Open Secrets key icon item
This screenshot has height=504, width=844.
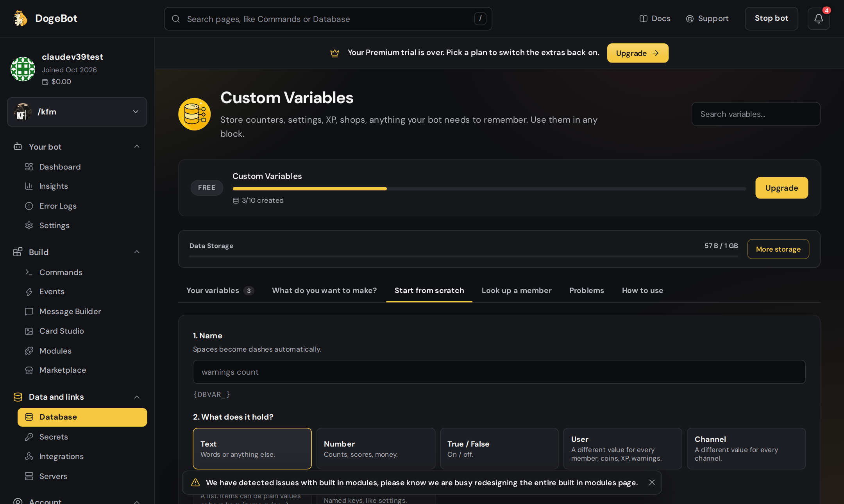pyautogui.click(x=29, y=437)
